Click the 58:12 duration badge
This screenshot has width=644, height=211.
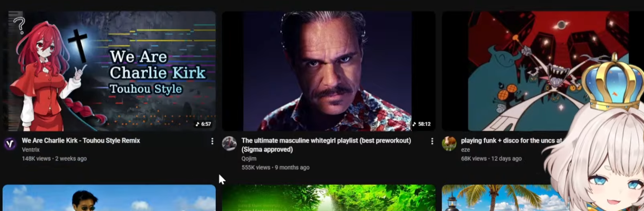click(x=422, y=124)
